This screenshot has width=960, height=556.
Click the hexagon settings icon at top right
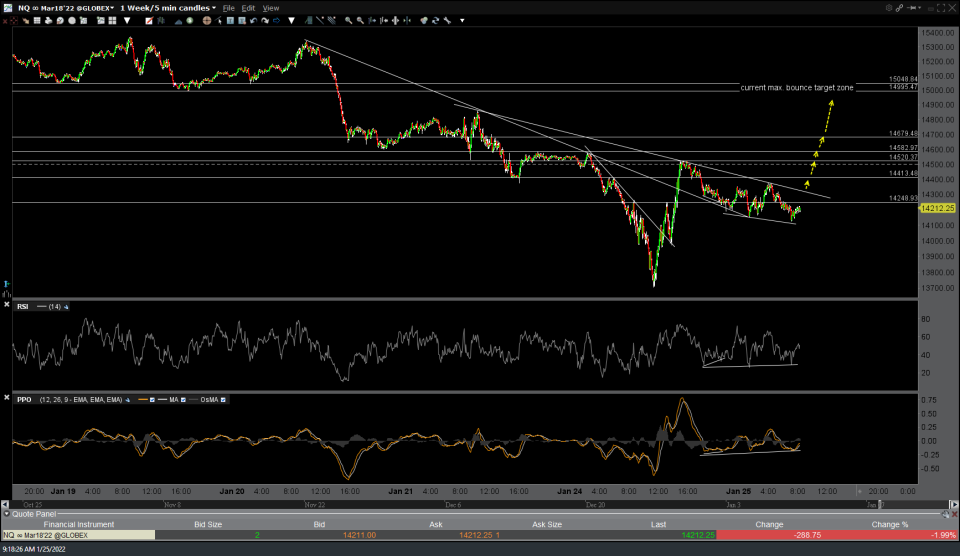pyautogui.click(x=888, y=8)
